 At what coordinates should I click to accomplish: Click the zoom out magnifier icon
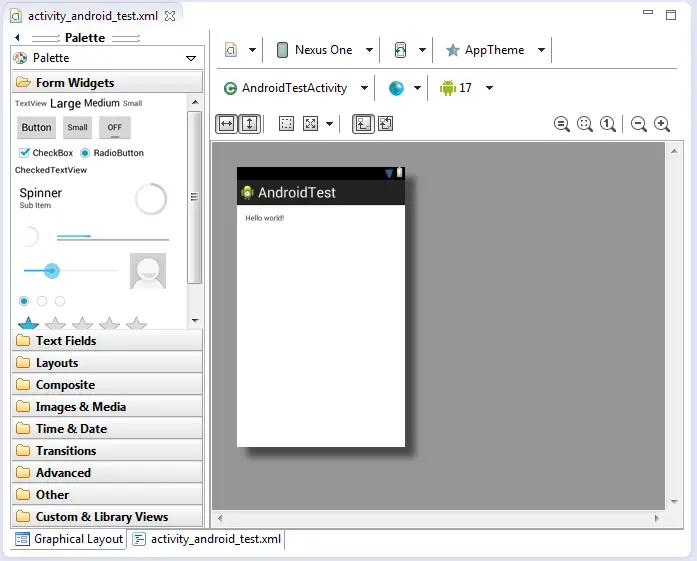point(639,124)
